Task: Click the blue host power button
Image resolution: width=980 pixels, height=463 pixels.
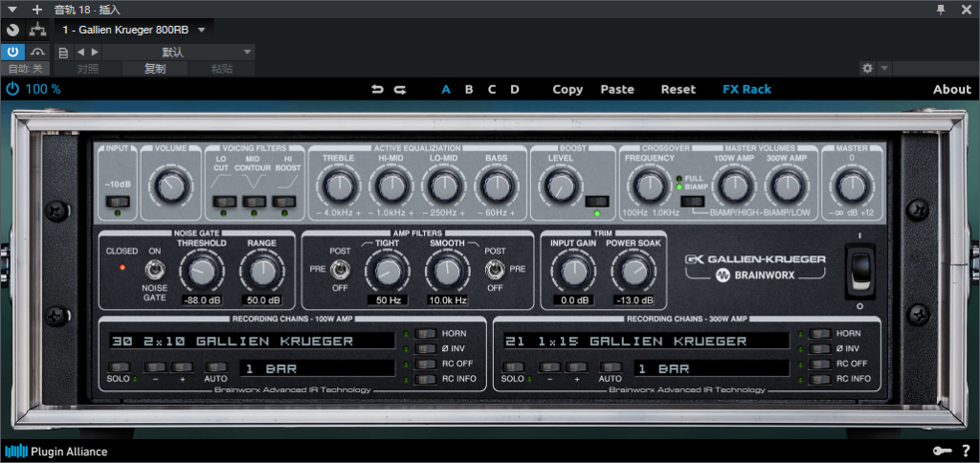Action: pos(12,52)
